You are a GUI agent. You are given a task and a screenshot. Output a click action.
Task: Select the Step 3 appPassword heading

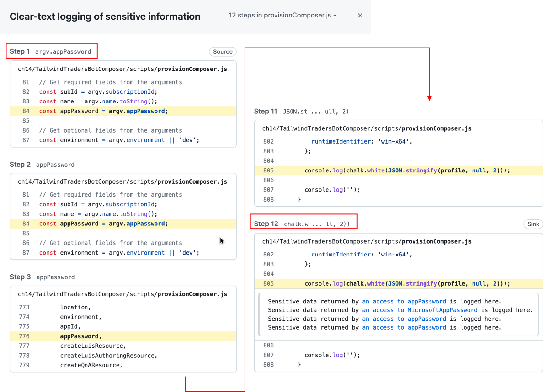coord(42,277)
